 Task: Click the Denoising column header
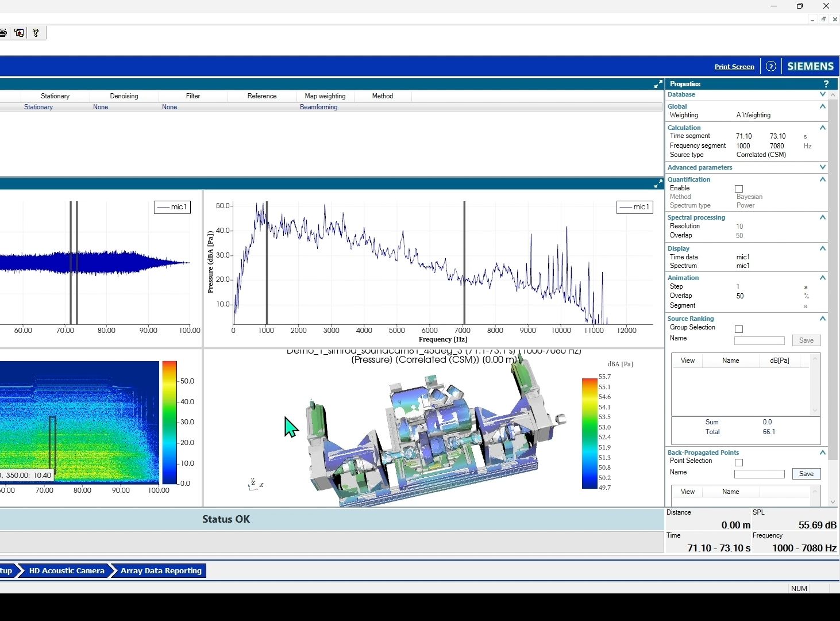[x=124, y=96]
